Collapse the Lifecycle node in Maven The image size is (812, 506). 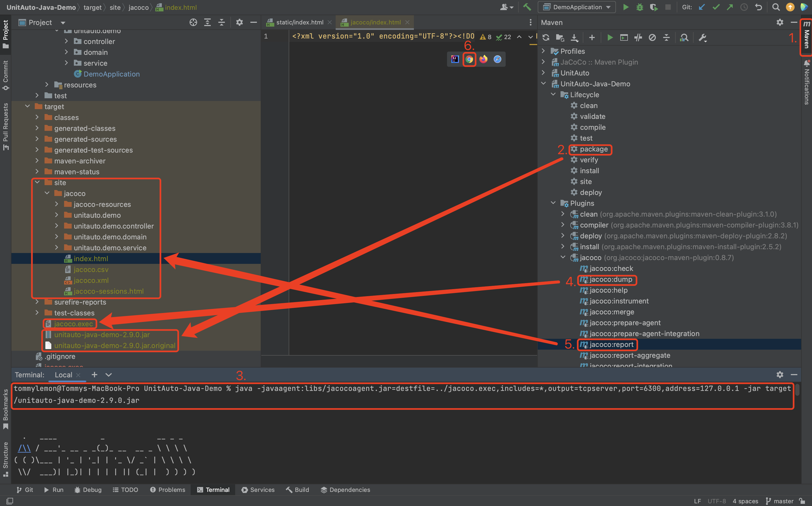553,95
